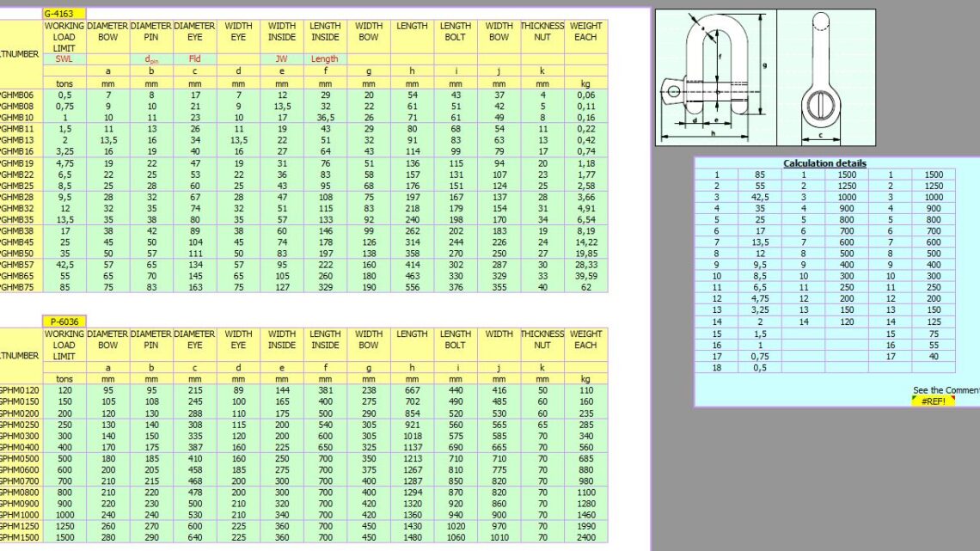Image resolution: width=980 pixels, height=551 pixels.
Task: Click length value 667 in SPHM0120 row
Action: click(412, 389)
